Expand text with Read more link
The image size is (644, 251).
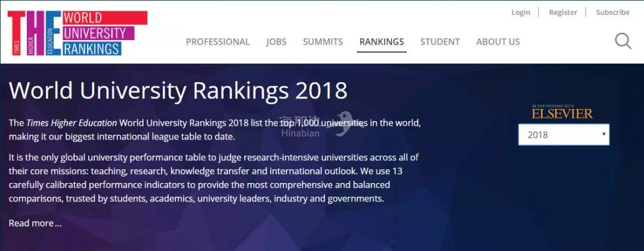pos(35,224)
